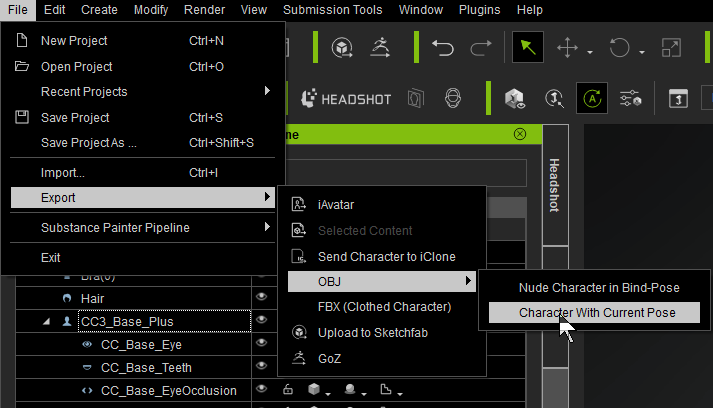The height and width of the screenshot is (408, 713).
Task: Activate the green Select arrow tool
Action: pyautogui.click(x=528, y=47)
